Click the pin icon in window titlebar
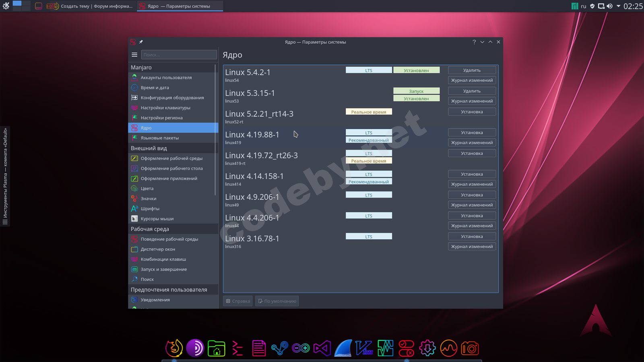The height and width of the screenshot is (362, 644). [x=141, y=42]
